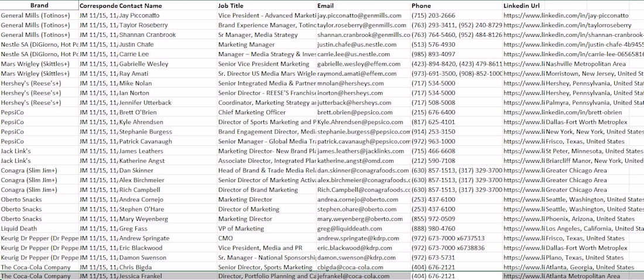Click the justin.chafe@us.nestle.com email cell
Viewport: 644px width, 280px height.
click(x=364, y=45)
